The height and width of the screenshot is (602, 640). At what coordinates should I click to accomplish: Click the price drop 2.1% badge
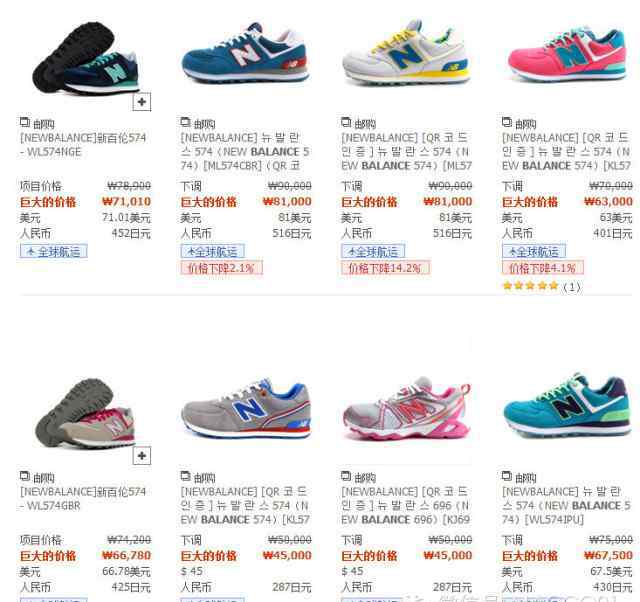(x=222, y=268)
